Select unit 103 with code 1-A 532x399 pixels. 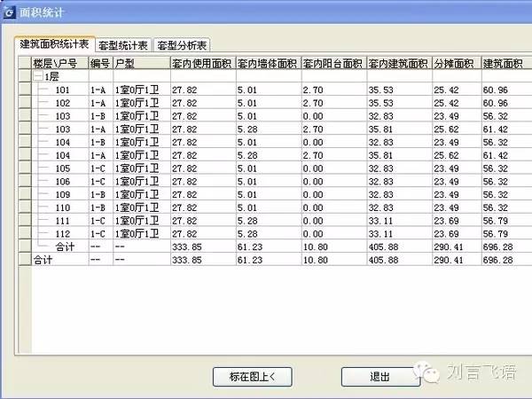(62, 129)
